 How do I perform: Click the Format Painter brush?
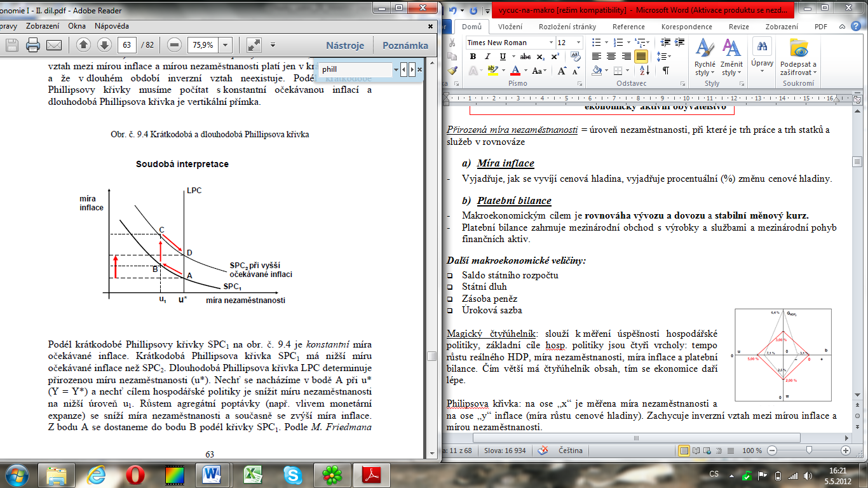click(x=452, y=71)
